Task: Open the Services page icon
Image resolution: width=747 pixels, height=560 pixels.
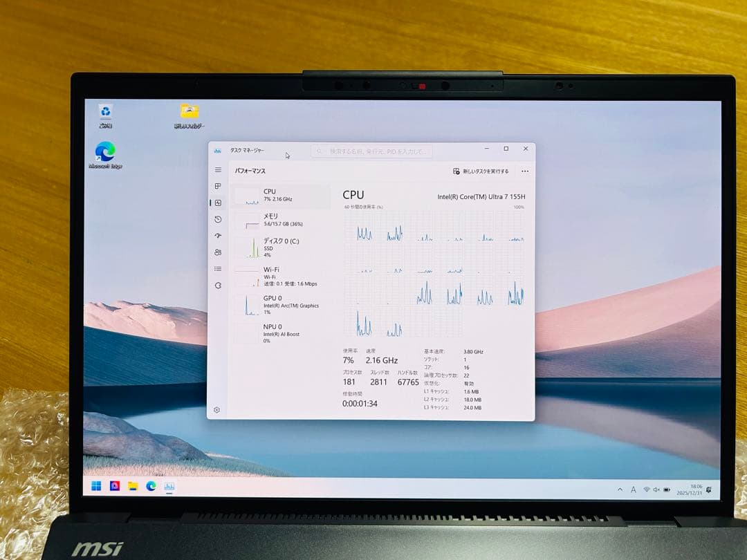Action: [218, 286]
